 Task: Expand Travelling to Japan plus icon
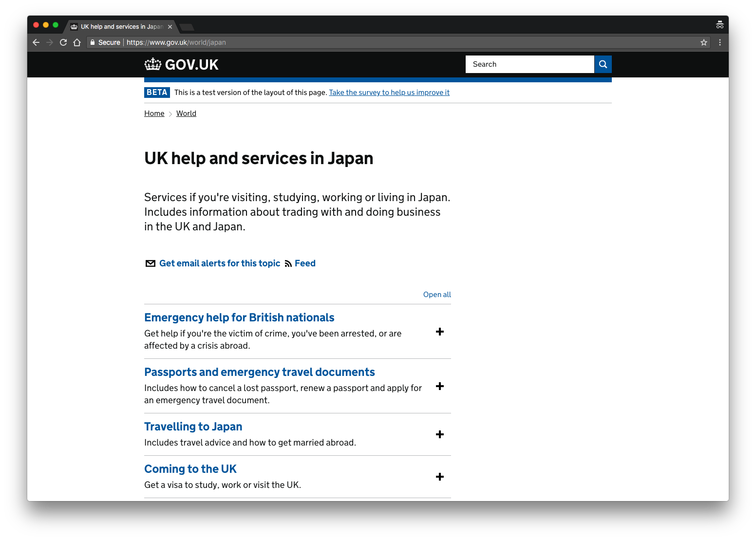point(440,434)
